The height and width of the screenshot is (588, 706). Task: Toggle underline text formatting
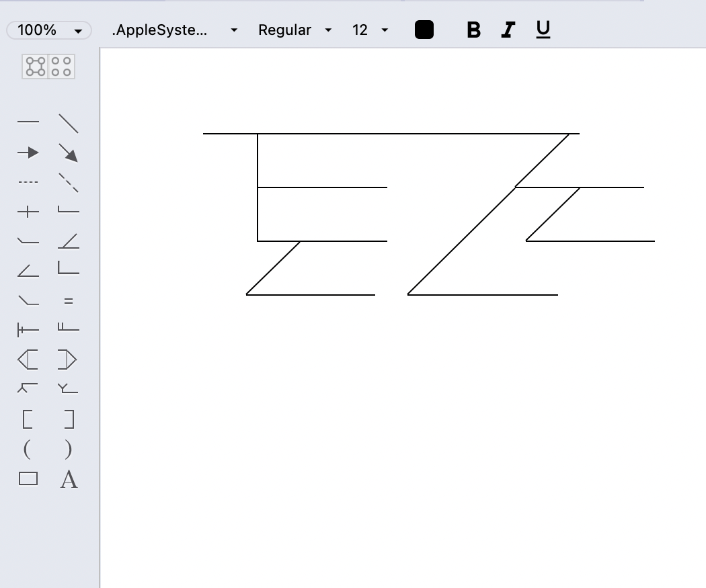(543, 30)
